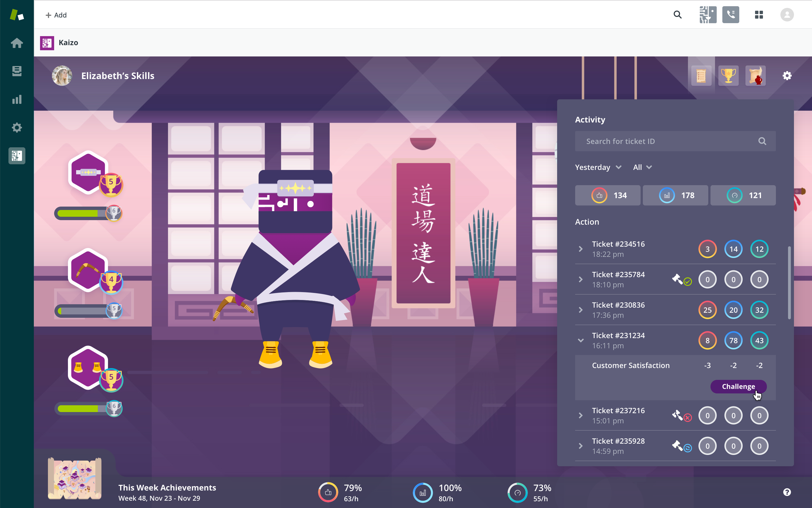The height and width of the screenshot is (508, 812).
Task: Open the user profile avatar menu
Action: point(787,15)
